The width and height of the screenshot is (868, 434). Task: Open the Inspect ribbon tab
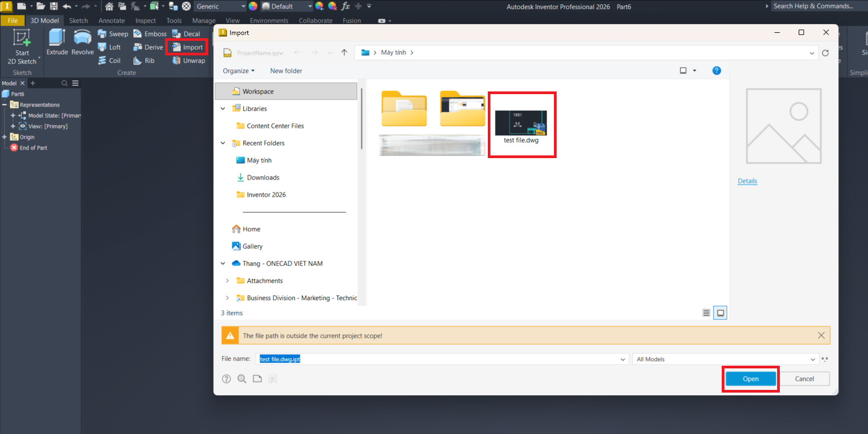pos(146,20)
